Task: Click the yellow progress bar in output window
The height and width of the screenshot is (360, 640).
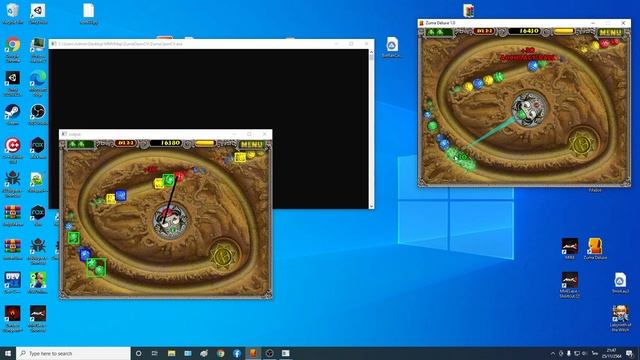Action: pos(205,143)
